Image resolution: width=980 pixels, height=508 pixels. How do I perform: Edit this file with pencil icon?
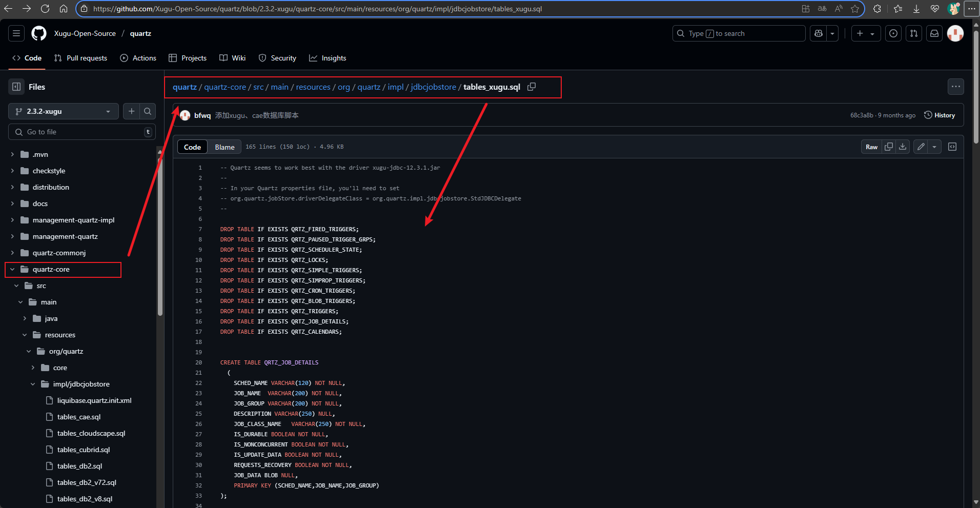tap(921, 147)
